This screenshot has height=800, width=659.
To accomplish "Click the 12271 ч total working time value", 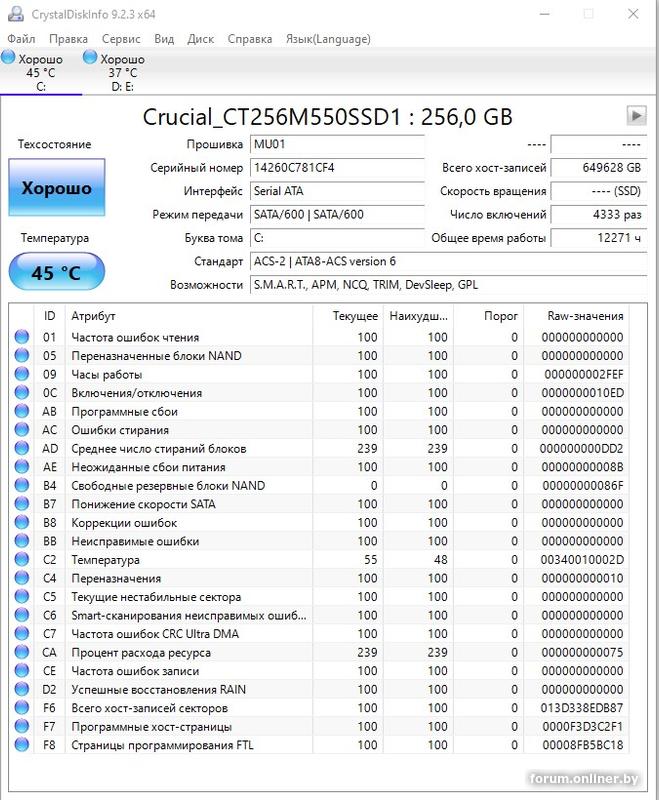I will pyautogui.click(x=599, y=238).
